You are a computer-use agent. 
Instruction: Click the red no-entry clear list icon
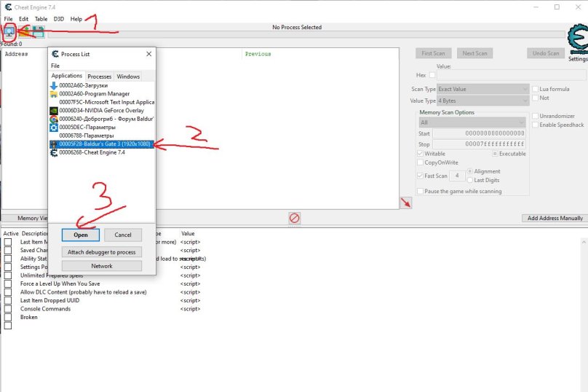[x=294, y=218]
